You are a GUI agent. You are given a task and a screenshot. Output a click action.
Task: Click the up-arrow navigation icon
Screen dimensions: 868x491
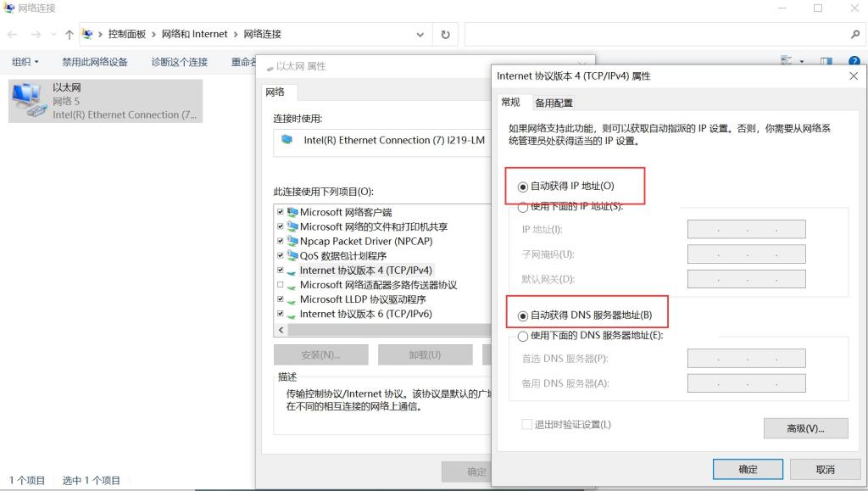click(69, 35)
